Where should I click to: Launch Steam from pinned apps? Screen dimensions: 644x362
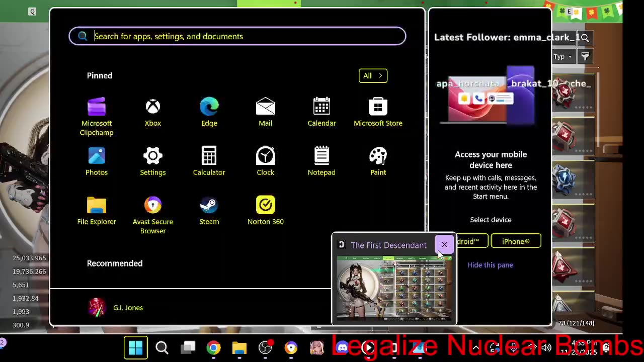click(209, 211)
